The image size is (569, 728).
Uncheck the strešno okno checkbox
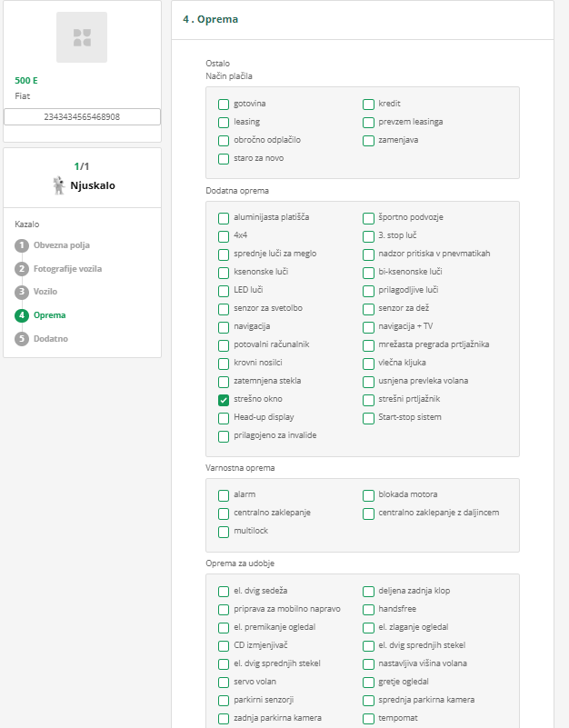224,400
